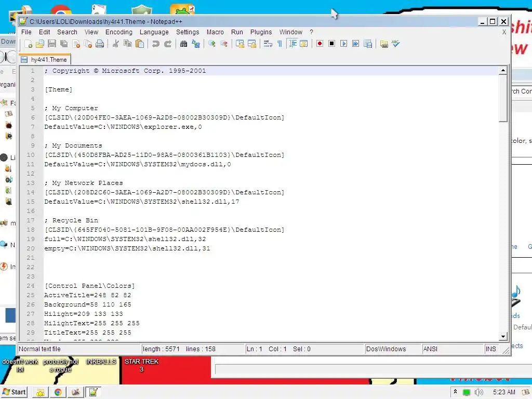Click the Print printer icon
532x399 pixels.
[100, 44]
